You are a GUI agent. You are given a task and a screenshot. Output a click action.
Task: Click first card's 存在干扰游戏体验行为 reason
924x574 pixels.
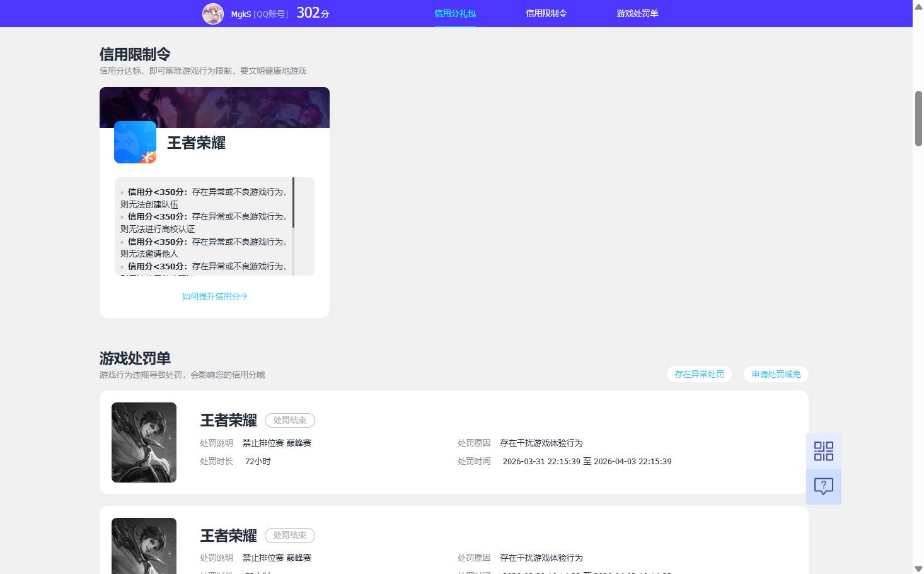(541, 443)
